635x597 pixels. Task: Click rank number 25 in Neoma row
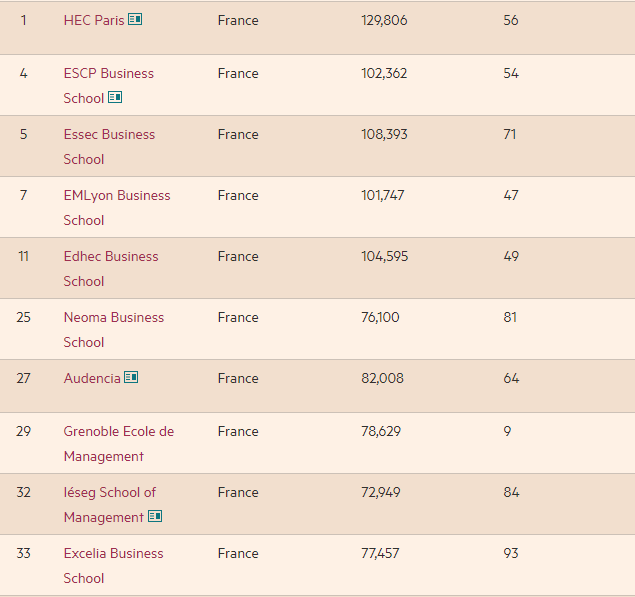pyautogui.click(x=23, y=317)
